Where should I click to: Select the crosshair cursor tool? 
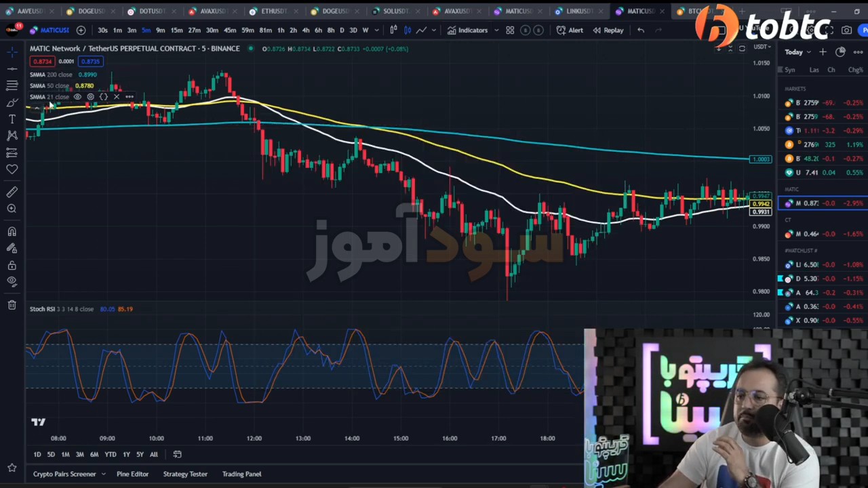pos(12,52)
